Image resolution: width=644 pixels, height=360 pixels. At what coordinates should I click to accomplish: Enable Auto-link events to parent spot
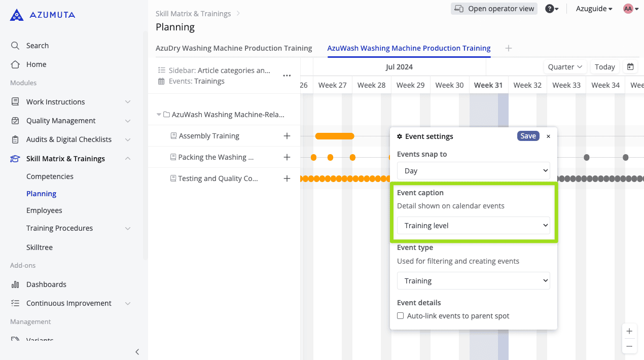tap(401, 316)
